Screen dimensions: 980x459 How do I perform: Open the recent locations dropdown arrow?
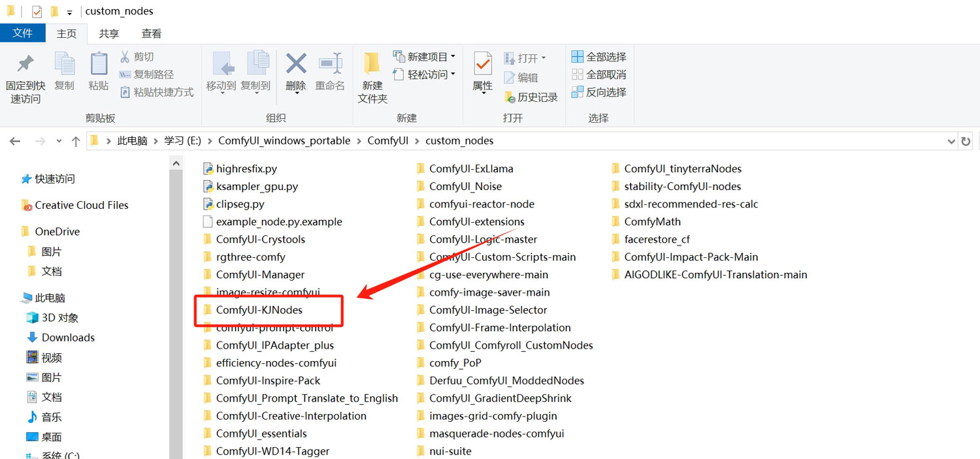tap(59, 141)
